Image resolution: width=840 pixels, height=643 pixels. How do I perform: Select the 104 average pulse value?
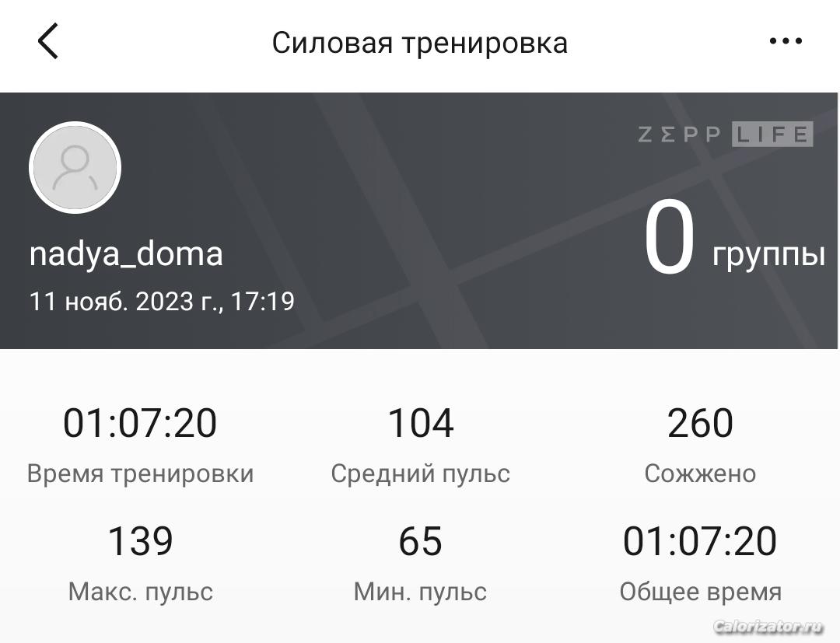click(421, 423)
